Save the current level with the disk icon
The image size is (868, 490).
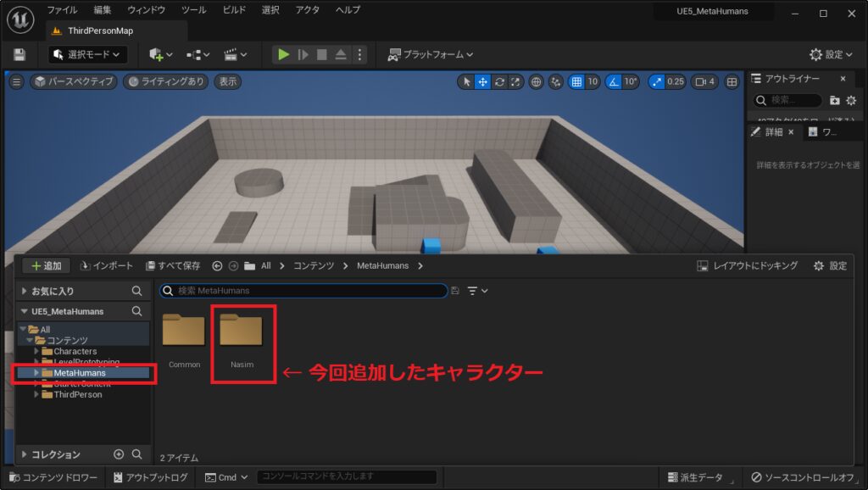[19, 54]
